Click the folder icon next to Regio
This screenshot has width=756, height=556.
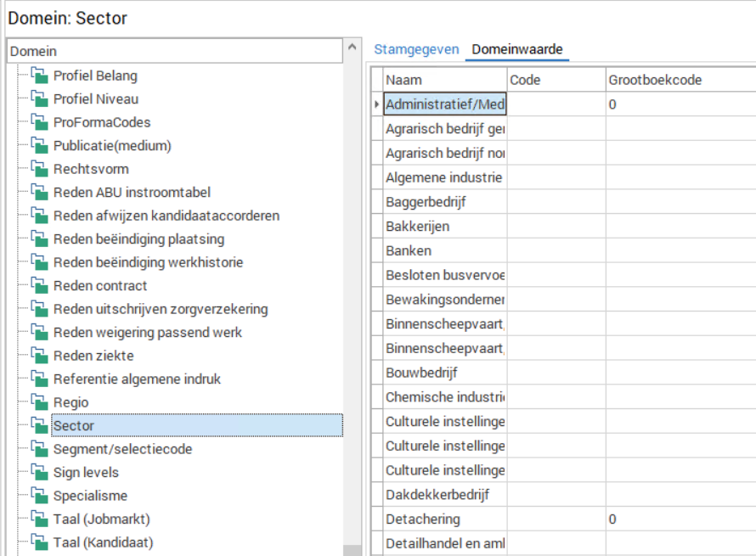click(x=39, y=402)
